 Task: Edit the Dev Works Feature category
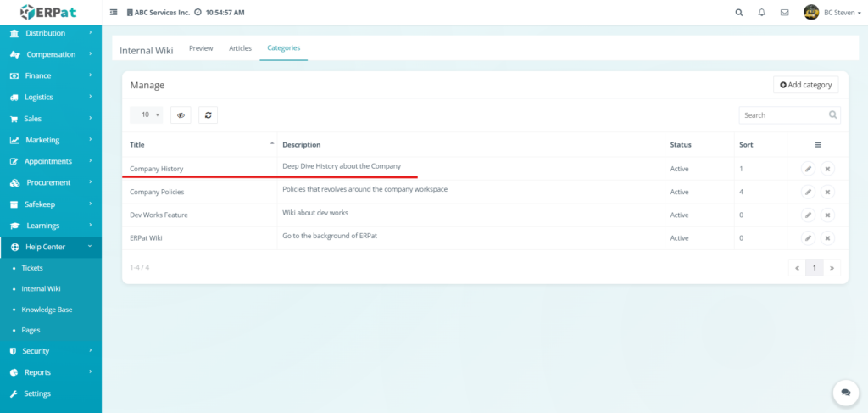click(x=808, y=215)
